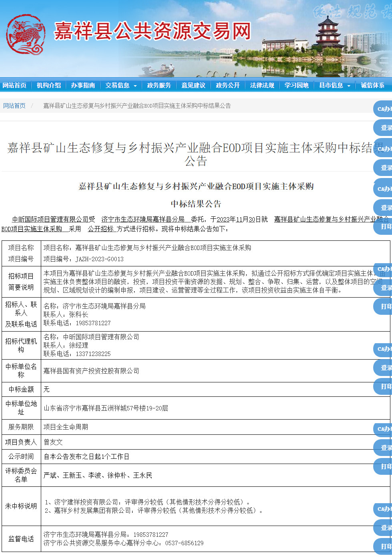Click the 中标金额 row label
Image resolution: width=392 pixels, height=558 pixels.
pyautogui.click(x=21, y=389)
